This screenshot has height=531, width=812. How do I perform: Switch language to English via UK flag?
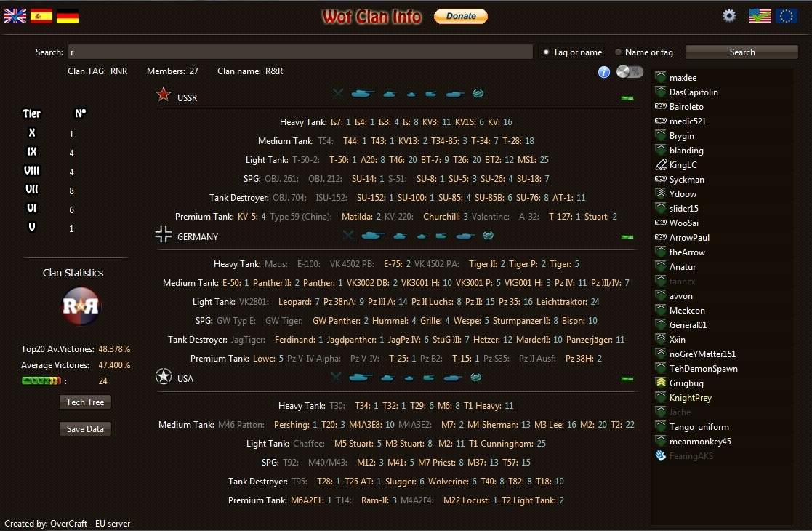point(15,16)
